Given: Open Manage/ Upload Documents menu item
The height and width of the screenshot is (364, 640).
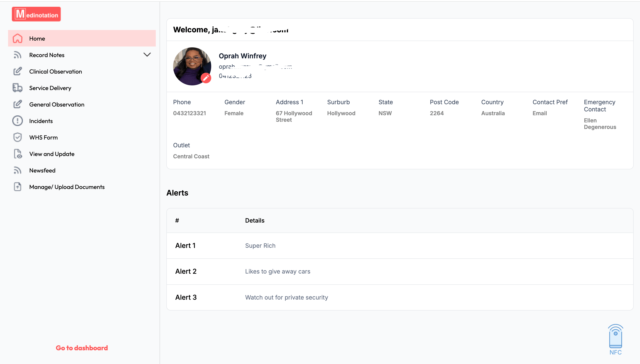Looking at the screenshot, I should [82, 187].
